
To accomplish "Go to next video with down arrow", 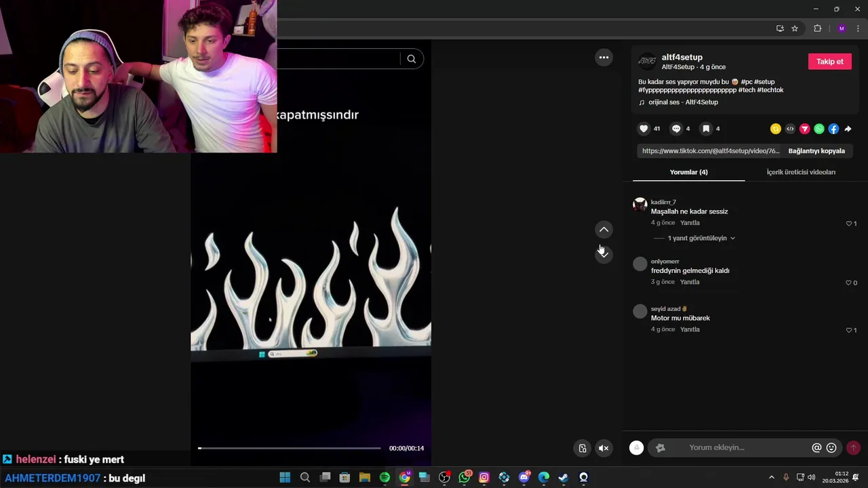I will (x=604, y=254).
